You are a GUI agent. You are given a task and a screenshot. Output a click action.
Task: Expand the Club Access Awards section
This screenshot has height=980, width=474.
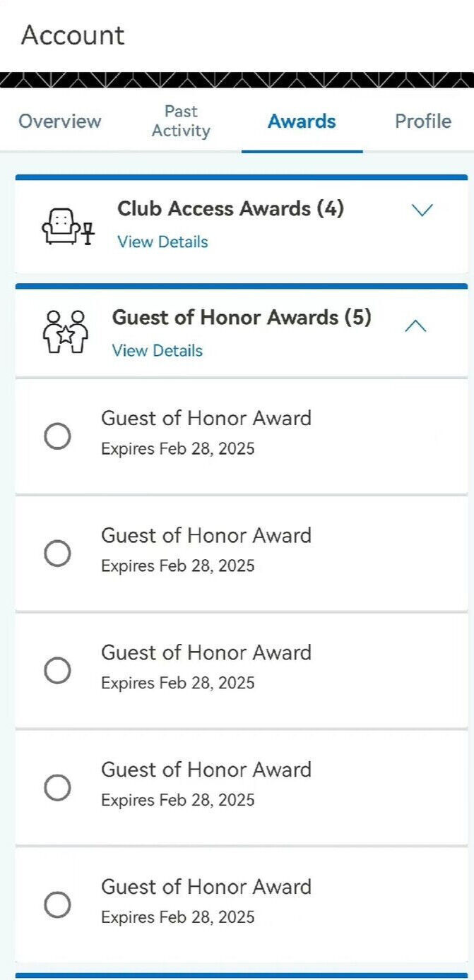422,210
